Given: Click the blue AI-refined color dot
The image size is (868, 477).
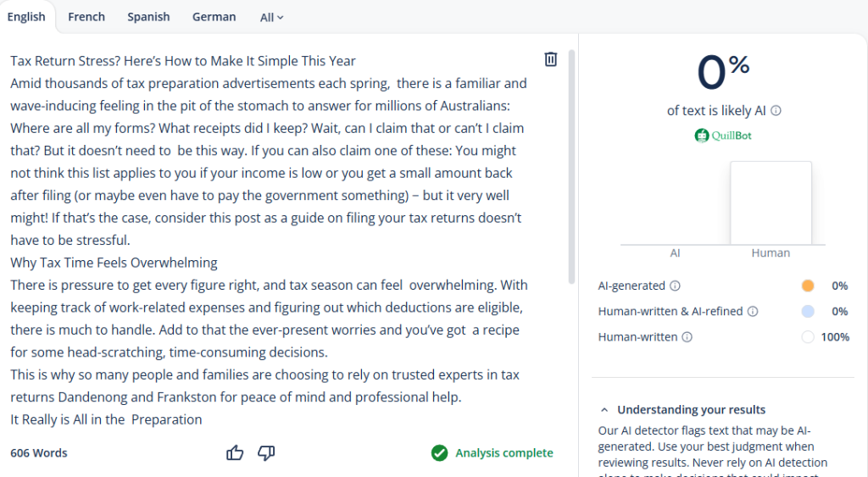Looking at the screenshot, I should tap(808, 311).
